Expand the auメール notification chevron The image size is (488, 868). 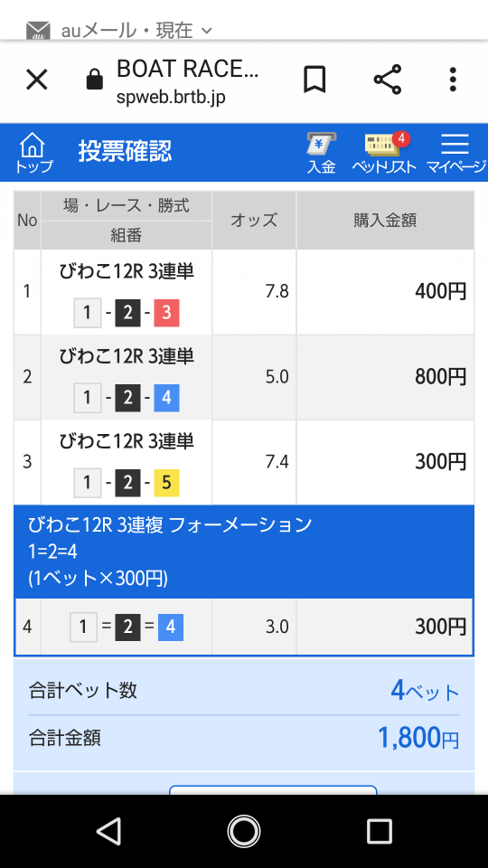click(x=207, y=31)
